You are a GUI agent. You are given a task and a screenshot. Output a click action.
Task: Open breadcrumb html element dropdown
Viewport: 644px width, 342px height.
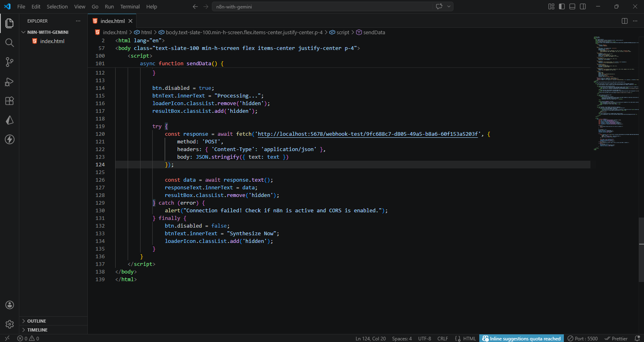point(143,32)
